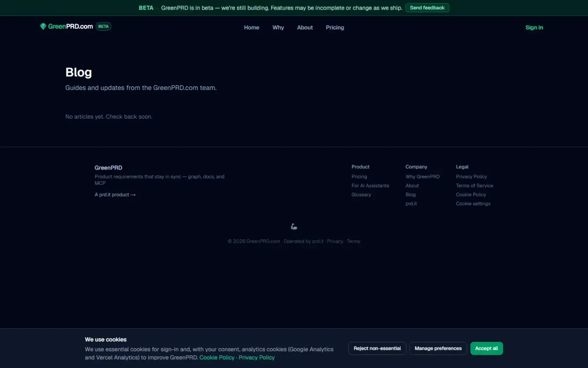Image resolution: width=588 pixels, height=368 pixels.
Task: Click the BETA label in top banner
Action: [146, 8]
